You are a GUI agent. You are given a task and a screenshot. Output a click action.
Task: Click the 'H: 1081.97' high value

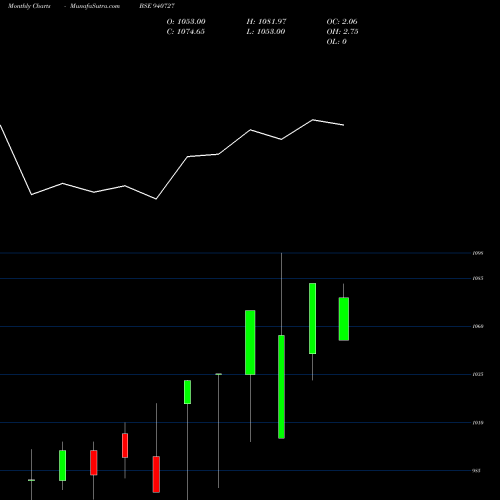(x=266, y=22)
